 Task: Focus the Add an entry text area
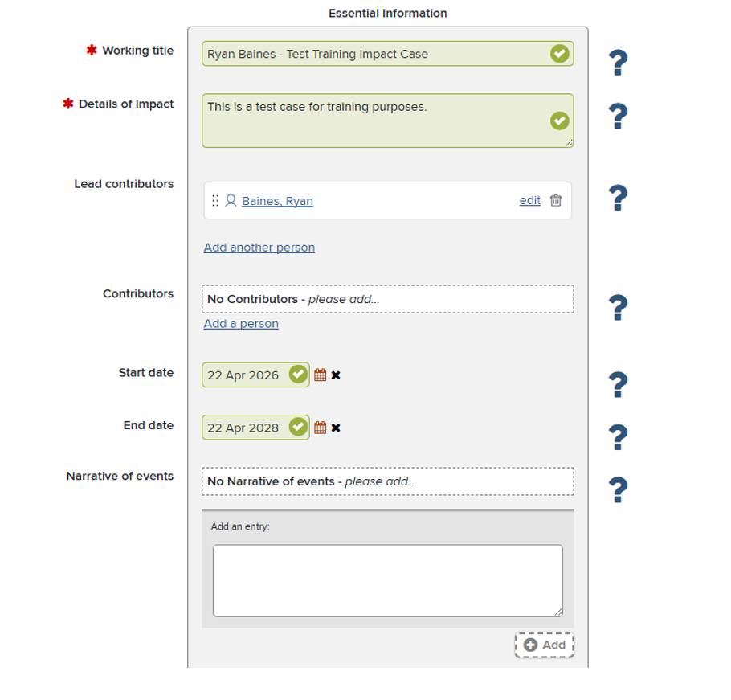(x=388, y=580)
